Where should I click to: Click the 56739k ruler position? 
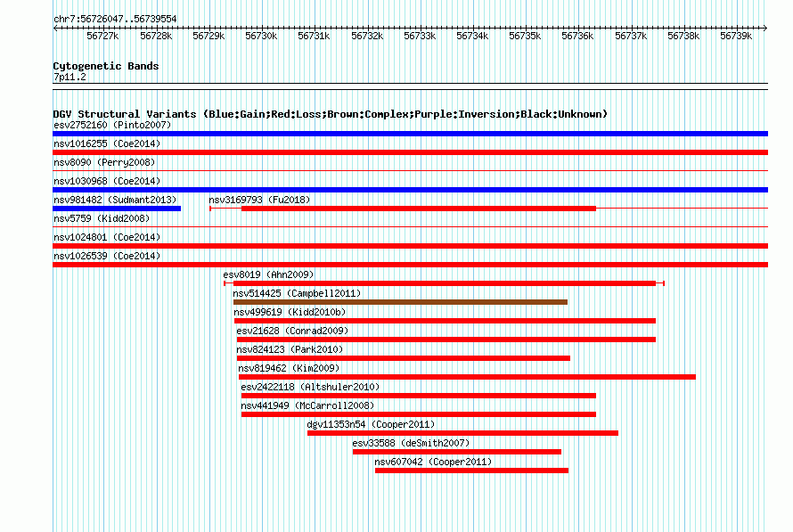(x=736, y=37)
